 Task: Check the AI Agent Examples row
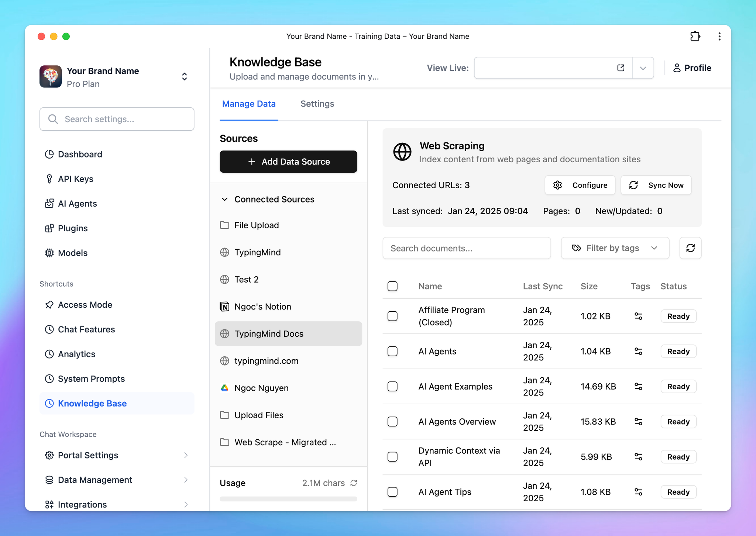tap(392, 386)
